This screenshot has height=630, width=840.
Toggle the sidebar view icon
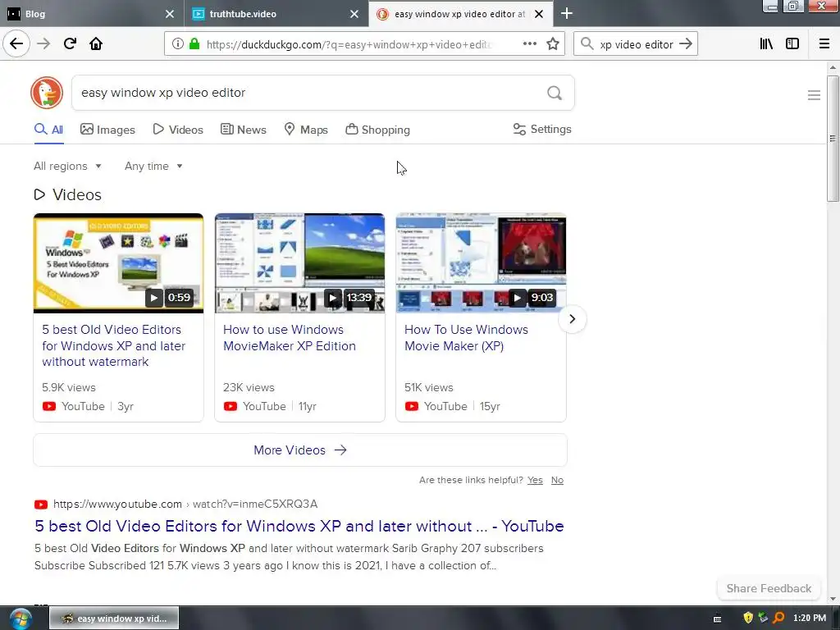(792, 44)
